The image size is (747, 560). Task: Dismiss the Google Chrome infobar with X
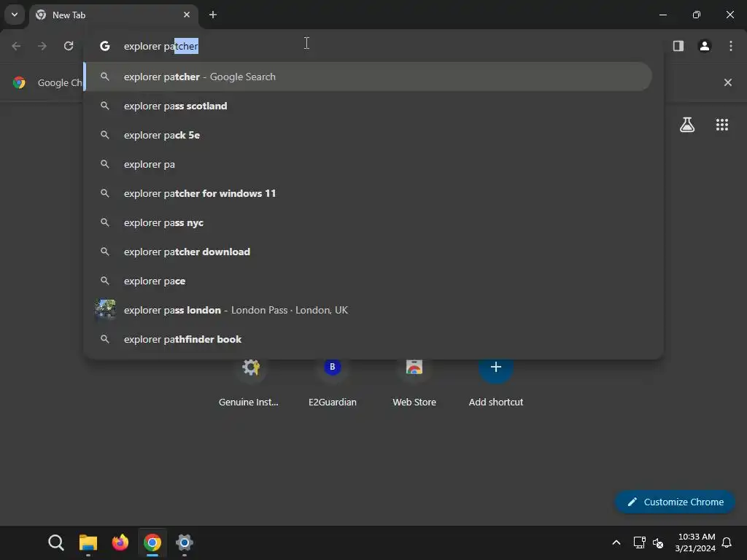coord(727,82)
